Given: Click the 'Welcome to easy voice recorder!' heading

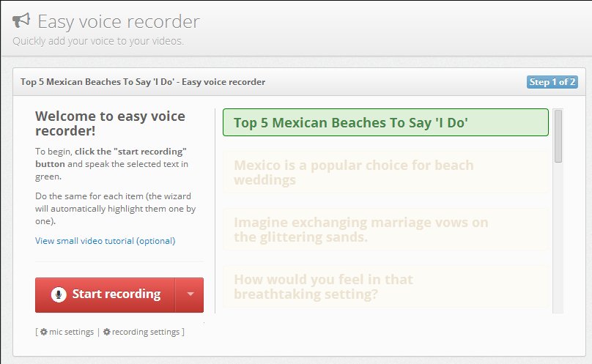Looking at the screenshot, I should [x=110, y=123].
